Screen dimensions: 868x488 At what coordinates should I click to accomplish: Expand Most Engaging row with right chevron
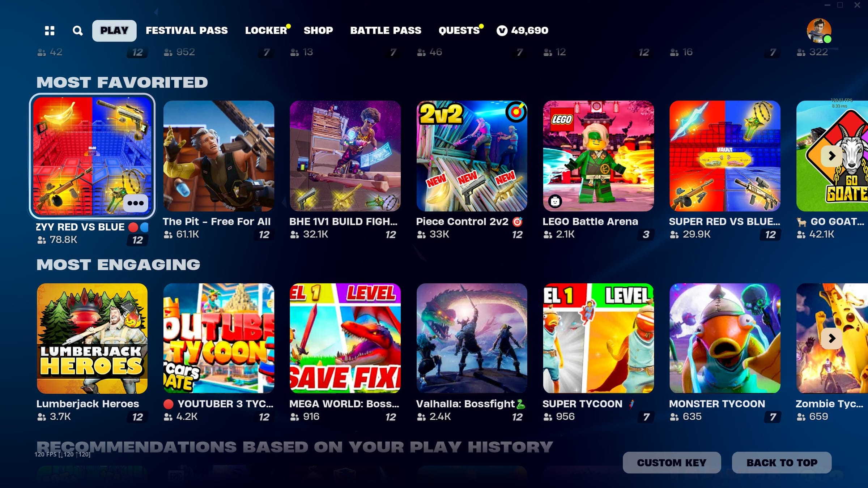(832, 338)
